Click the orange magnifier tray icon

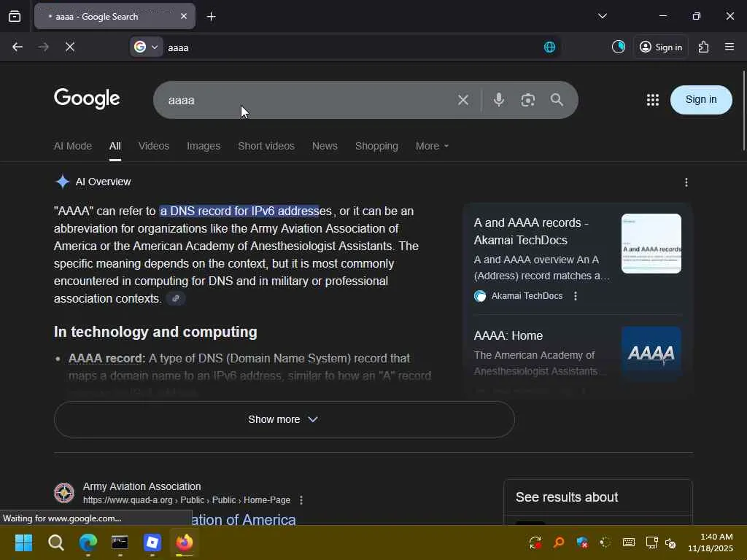559,542
